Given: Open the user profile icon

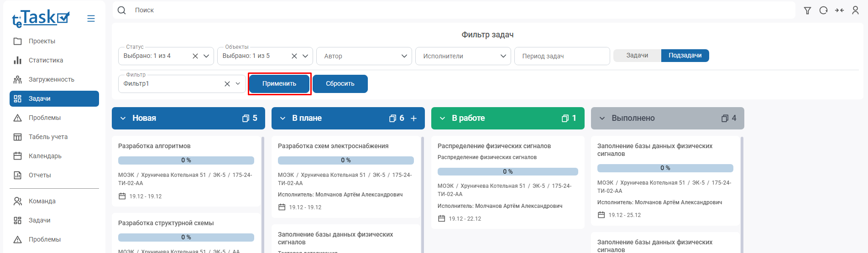Looking at the screenshot, I should [855, 10].
